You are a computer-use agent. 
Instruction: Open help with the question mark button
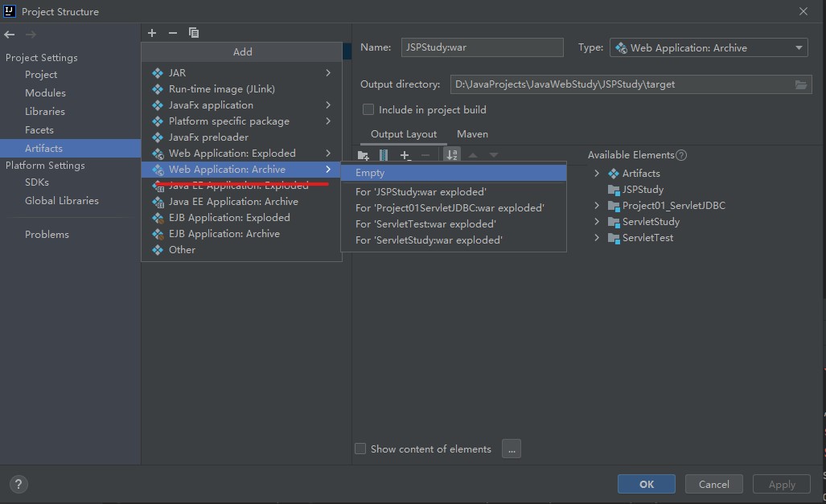(x=18, y=484)
